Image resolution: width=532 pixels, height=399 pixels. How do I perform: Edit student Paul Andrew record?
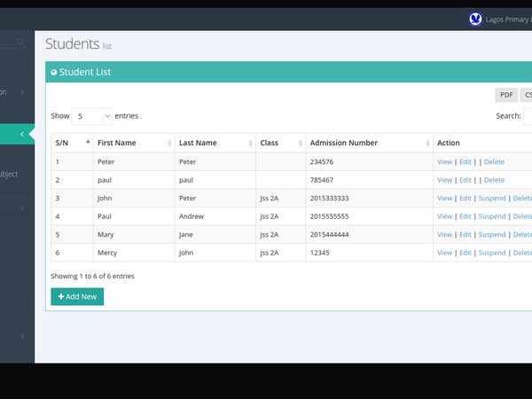click(x=465, y=216)
